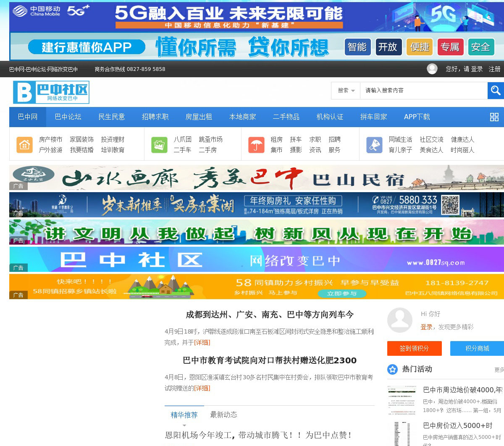The height and width of the screenshot is (446, 504).
Task: Select 房屋出租 navigation item
Action: point(199,117)
